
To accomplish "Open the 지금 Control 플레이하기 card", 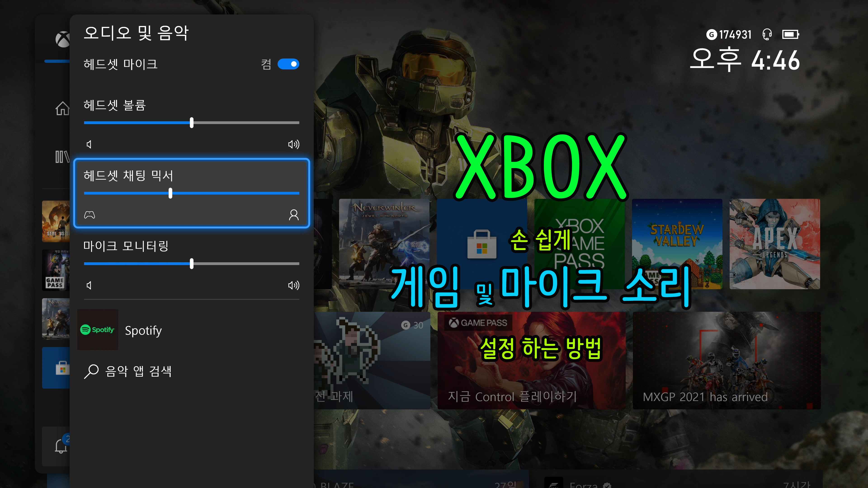I will point(531,360).
